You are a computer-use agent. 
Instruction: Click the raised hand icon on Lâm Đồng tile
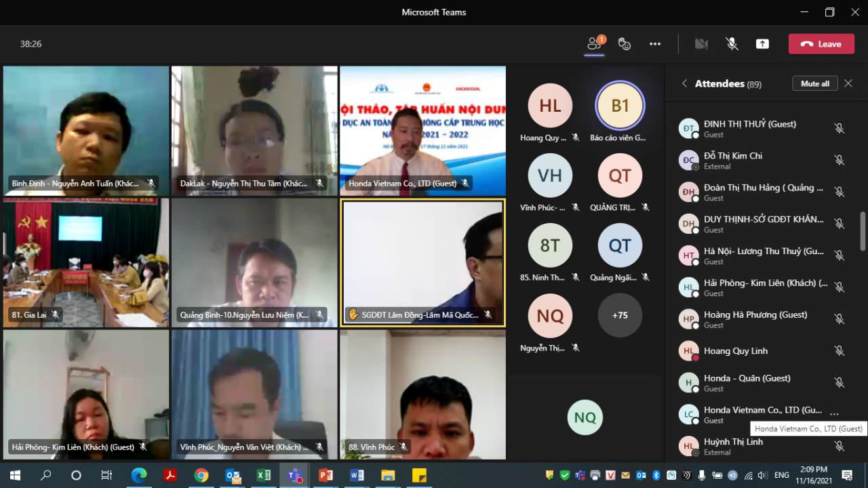tap(353, 314)
